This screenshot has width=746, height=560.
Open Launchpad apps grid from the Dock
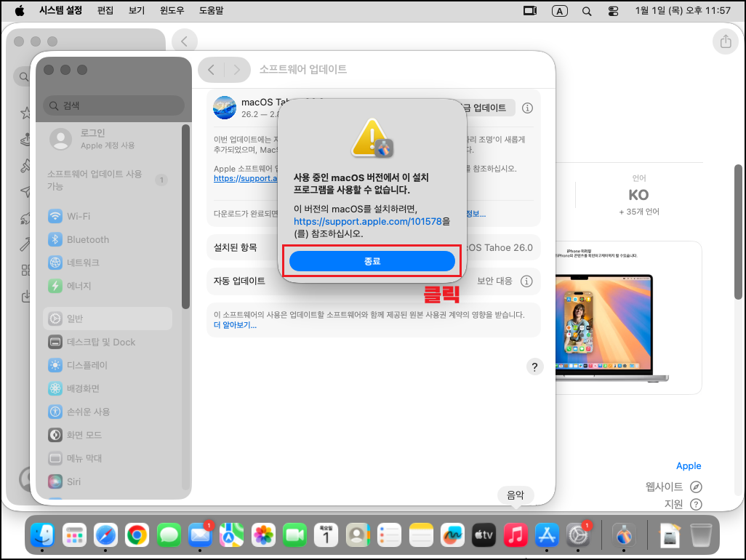[x=73, y=535]
